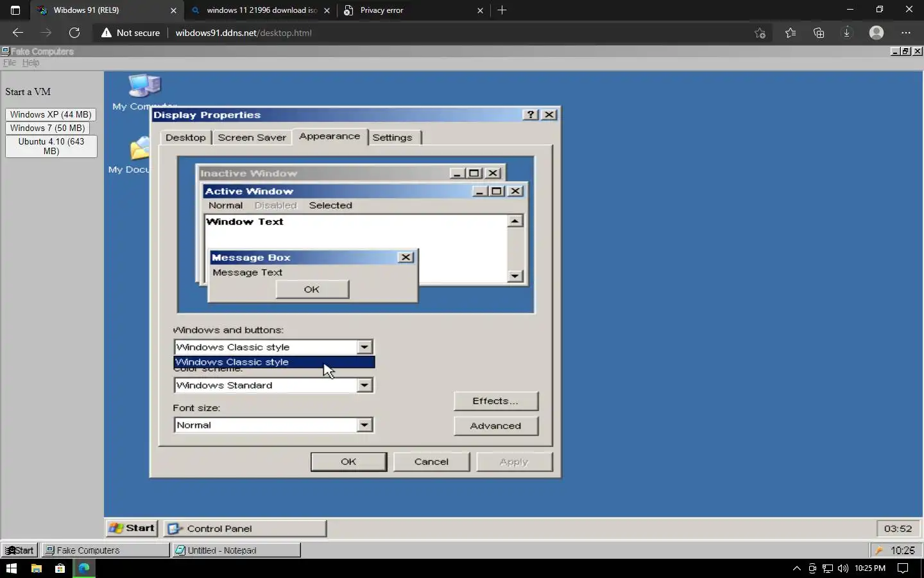Open File Explorer from the Windows taskbar
The height and width of the screenshot is (578, 924).
[x=37, y=568]
